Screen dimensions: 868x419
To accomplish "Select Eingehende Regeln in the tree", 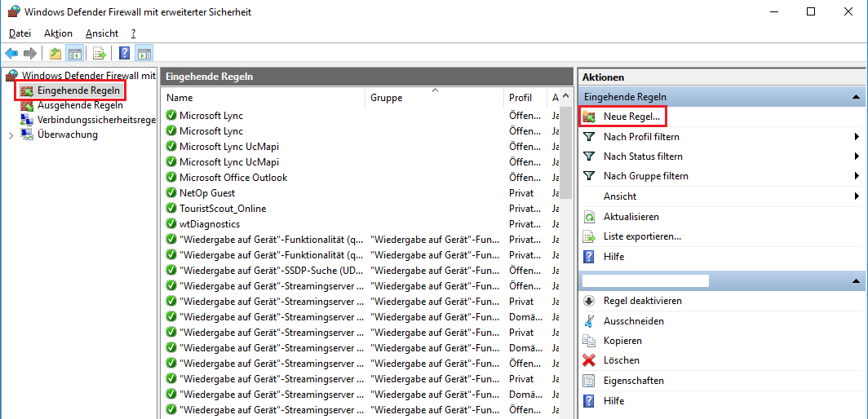I will point(78,90).
